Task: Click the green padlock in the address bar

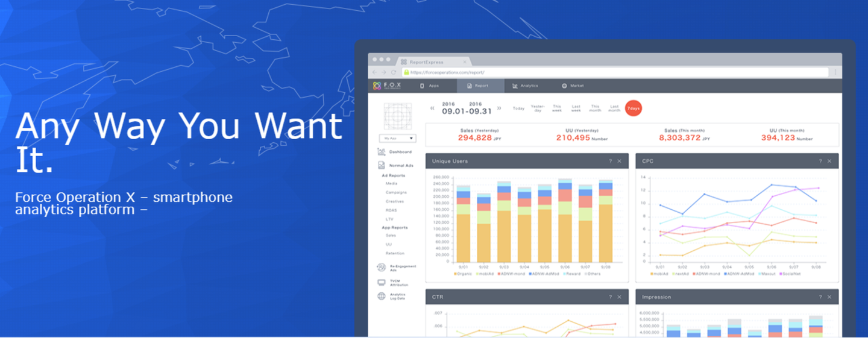Action: coord(406,72)
